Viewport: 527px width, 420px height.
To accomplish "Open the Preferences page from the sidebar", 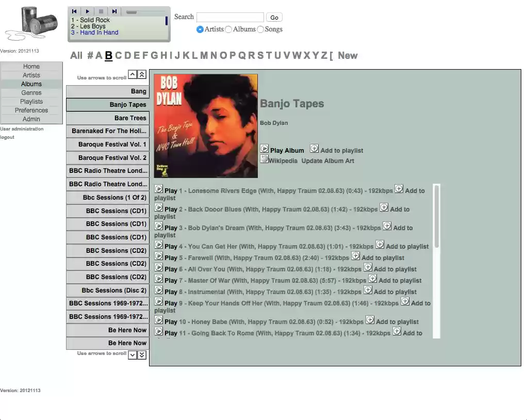I will tap(31, 110).
